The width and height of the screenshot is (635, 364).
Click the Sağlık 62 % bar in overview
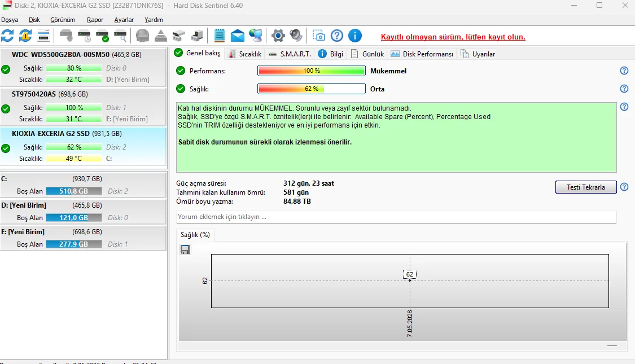click(x=312, y=89)
